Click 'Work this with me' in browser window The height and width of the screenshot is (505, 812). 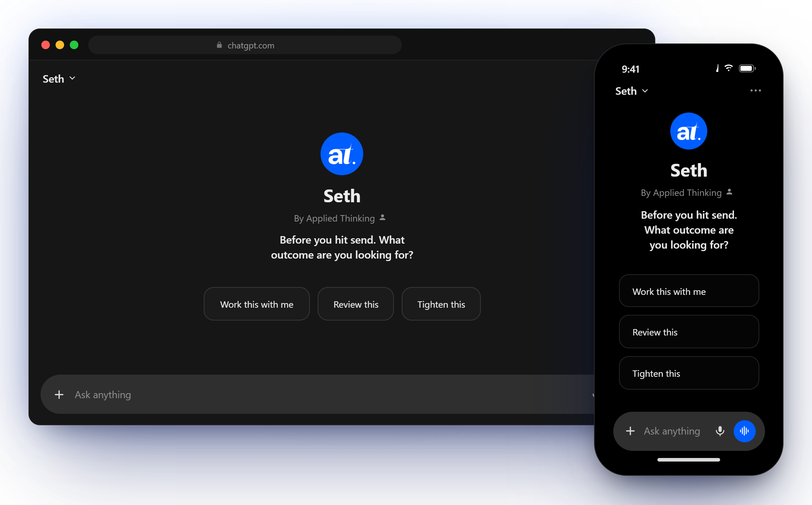256,304
